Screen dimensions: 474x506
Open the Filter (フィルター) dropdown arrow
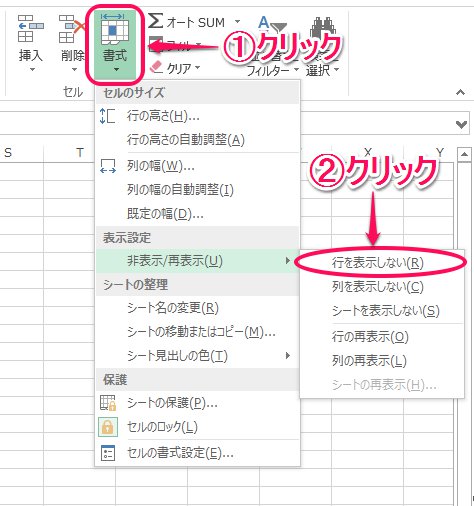coord(296,70)
